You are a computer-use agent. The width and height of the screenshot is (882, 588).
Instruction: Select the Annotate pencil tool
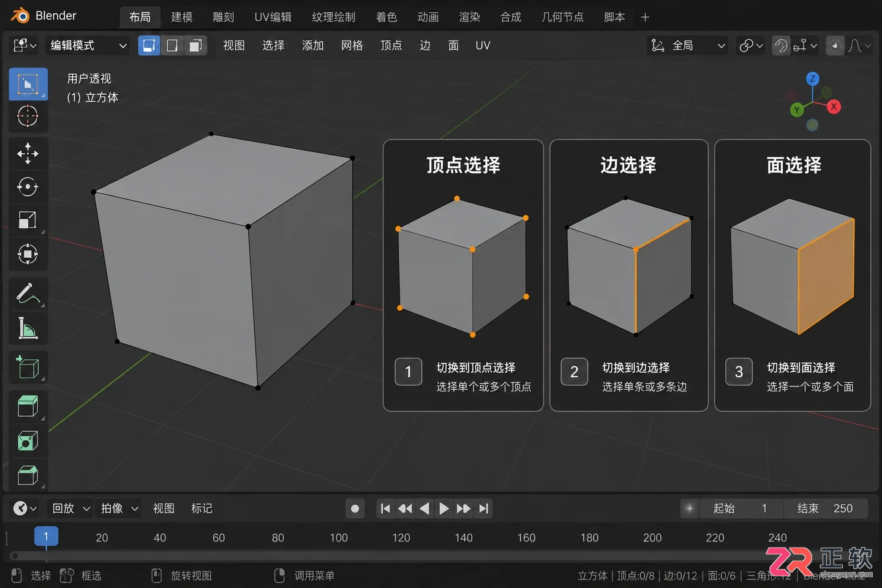pos(28,294)
